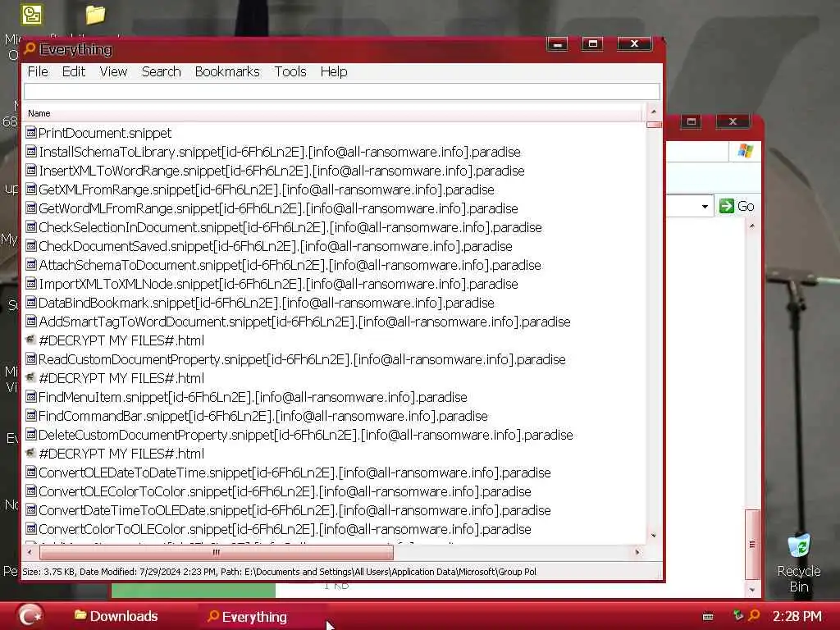Click the Windows flag logo in background window
840x630 pixels.
pos(745,151)
